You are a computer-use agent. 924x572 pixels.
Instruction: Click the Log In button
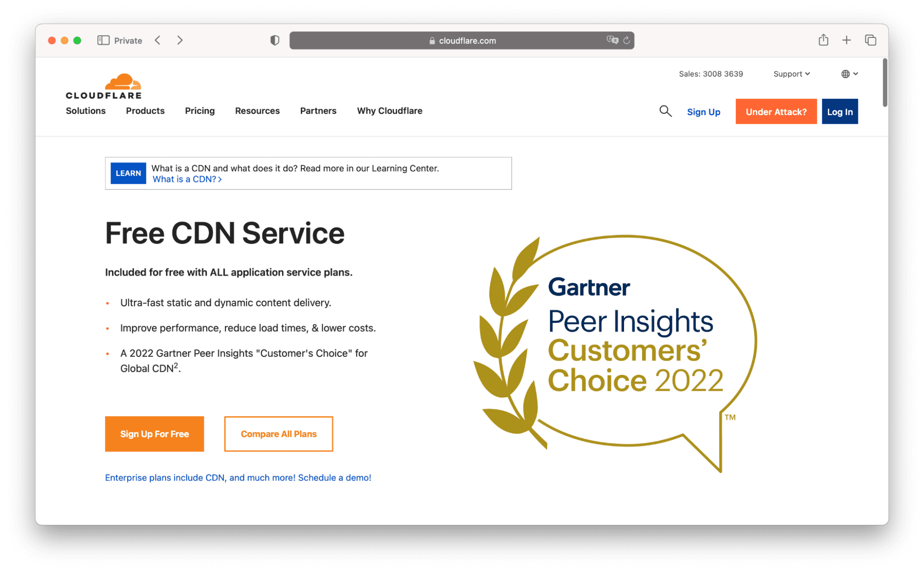[840, 111]
